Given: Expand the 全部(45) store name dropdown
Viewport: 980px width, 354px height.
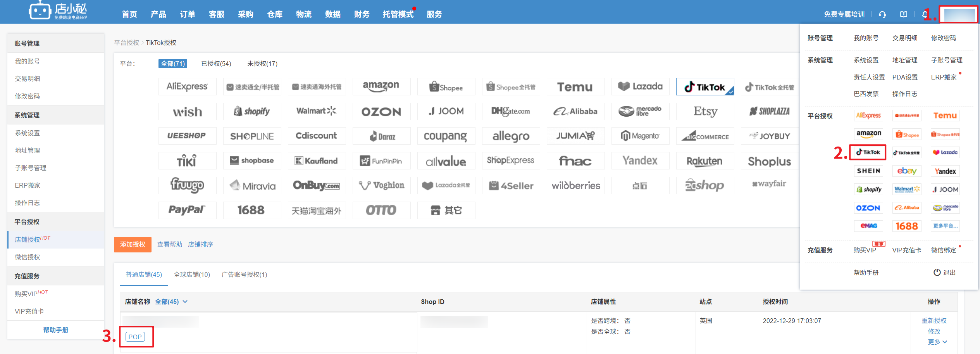Looking at the screenshot, I should pyautogui.click(x=171, y=302).
